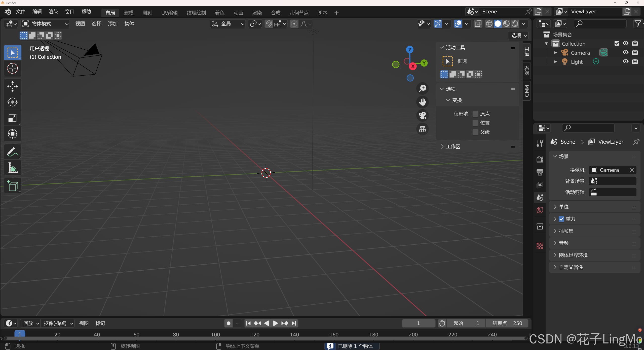Switch to the 建模 workspace tab
644x350 pixels.
click(129, 13)
